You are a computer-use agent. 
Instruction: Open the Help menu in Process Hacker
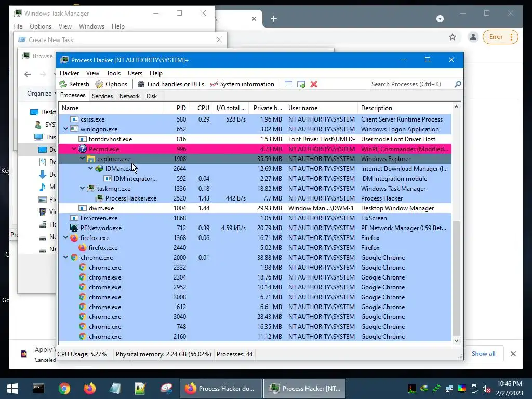156,73
